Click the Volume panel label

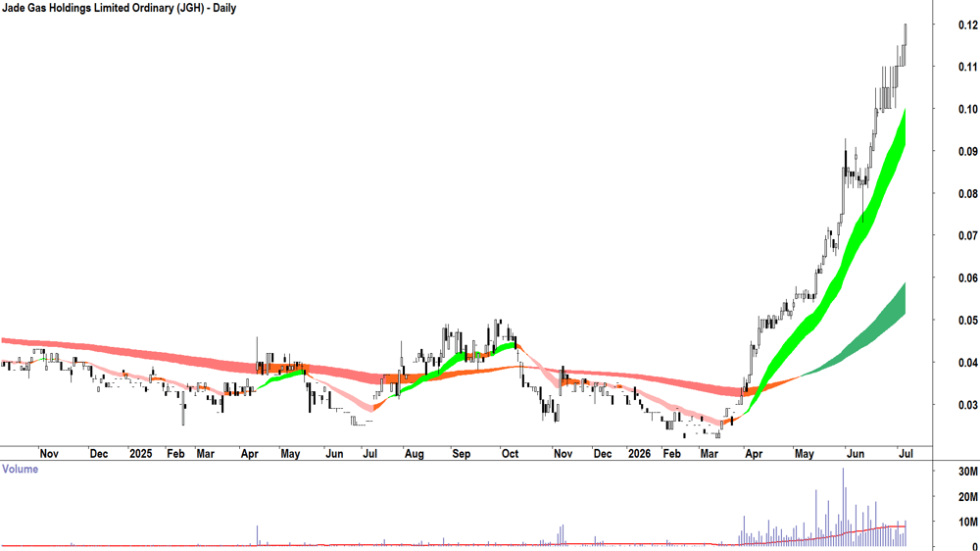(x=20, y=469)
